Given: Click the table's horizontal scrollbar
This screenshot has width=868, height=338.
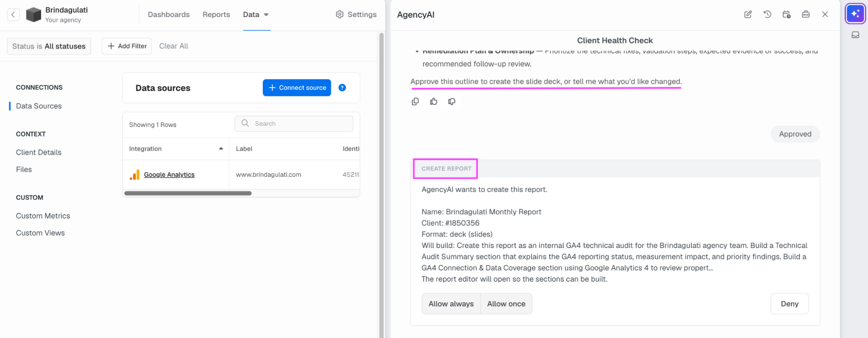Looking at the screenshot, I should 188,193.
